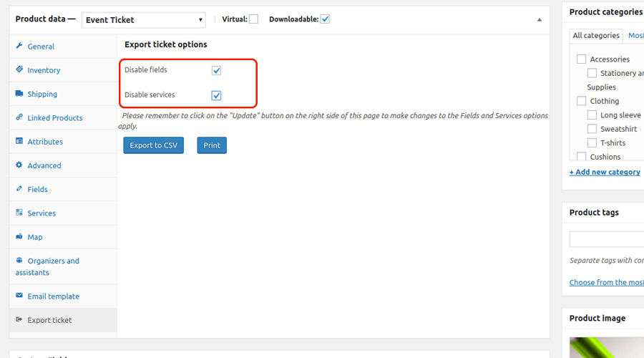Click the Shipping truck icon
This screenshot has height=358, width=644.
pos(19,93)
